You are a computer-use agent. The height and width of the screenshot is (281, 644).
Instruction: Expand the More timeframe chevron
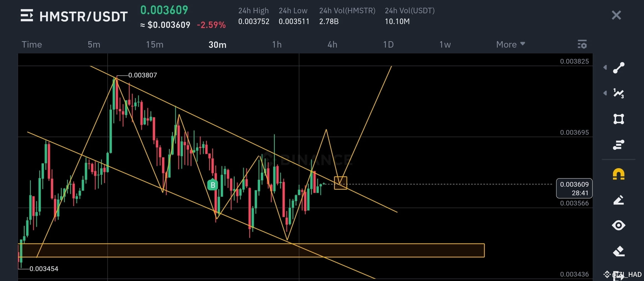pyautogui.click(x=523, y=44)
